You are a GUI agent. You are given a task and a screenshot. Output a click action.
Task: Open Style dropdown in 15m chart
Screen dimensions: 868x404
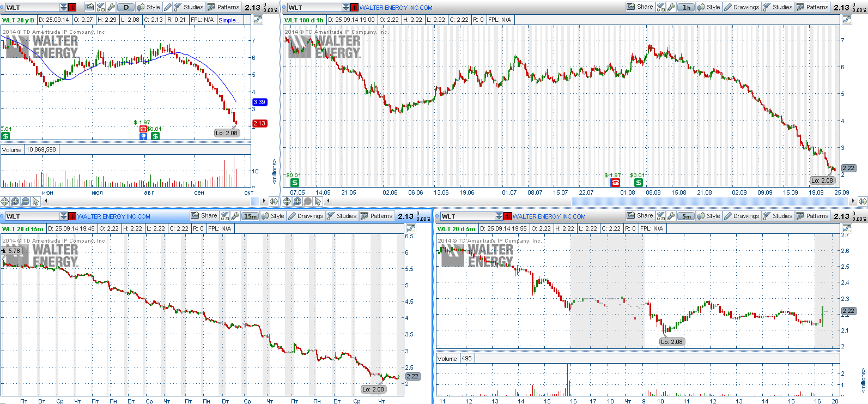point(273,216)
